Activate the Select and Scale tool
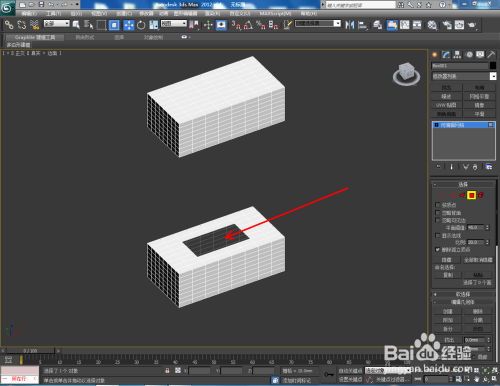Viewport: 500px width, 386px height. (154, 25)
